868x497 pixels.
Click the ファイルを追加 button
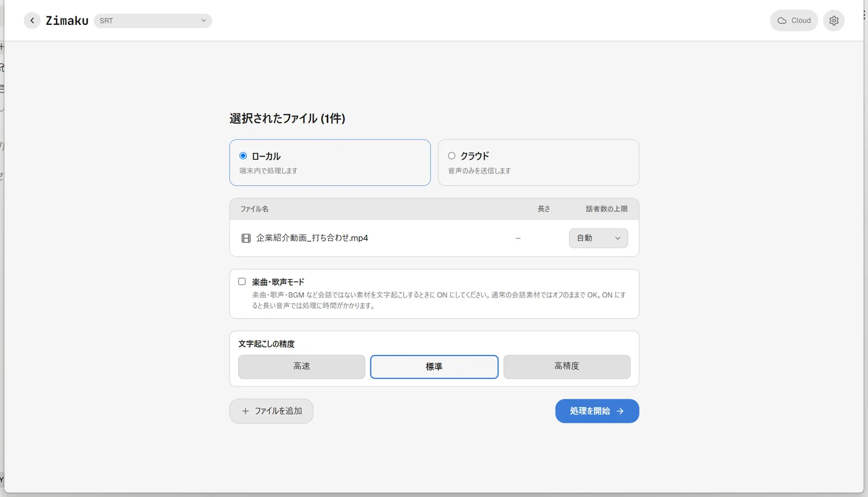click(x=271, y=411)
